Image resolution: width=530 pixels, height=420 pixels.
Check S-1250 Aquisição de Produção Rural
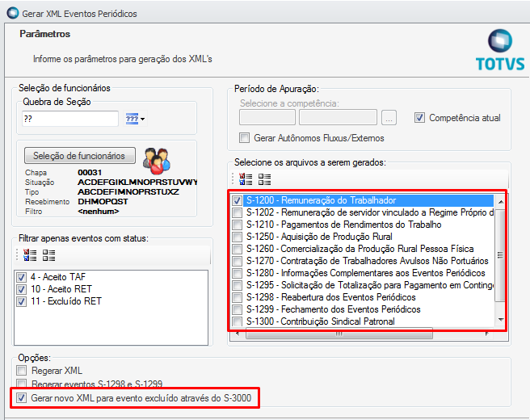(x=237, y=237)
